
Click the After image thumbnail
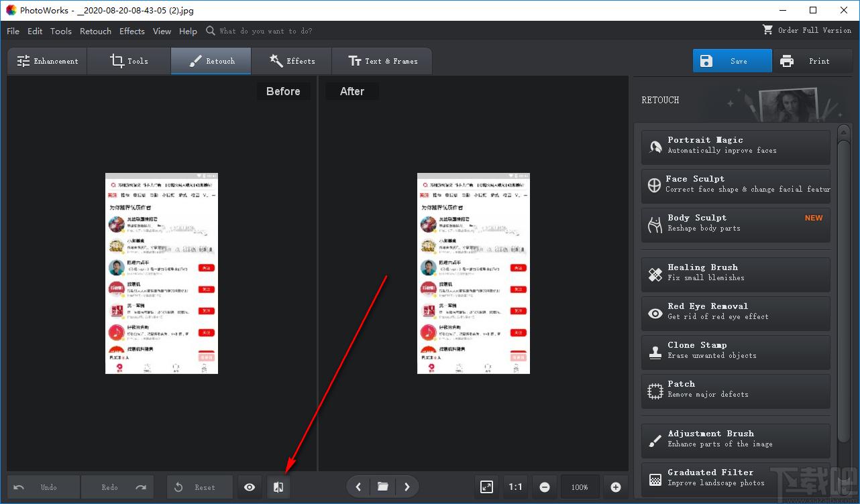[x=474, y=273]
